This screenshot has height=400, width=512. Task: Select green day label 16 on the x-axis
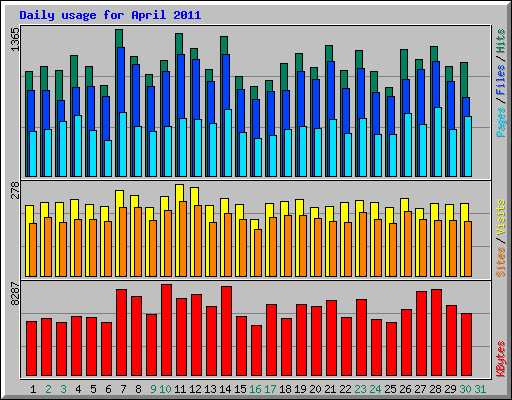coord(255,389)
